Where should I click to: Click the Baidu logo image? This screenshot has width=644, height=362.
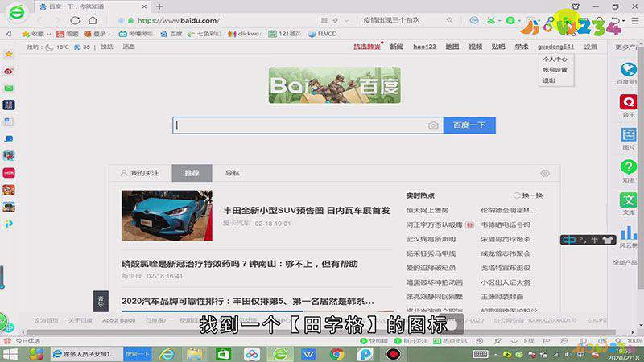(335, 85)
